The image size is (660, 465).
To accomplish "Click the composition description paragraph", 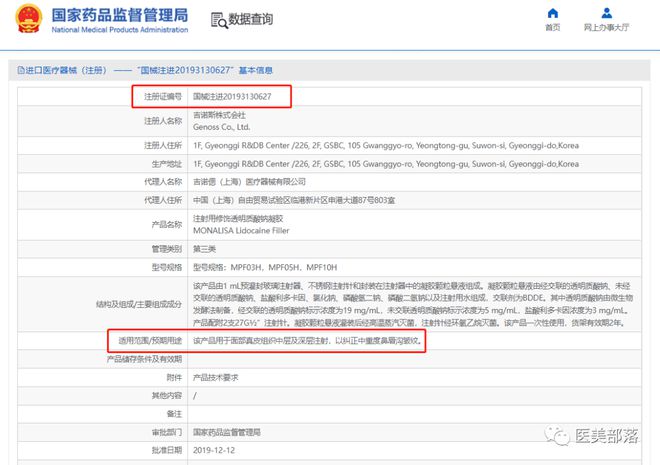I will pyautogui.click(x=413, y=304).
